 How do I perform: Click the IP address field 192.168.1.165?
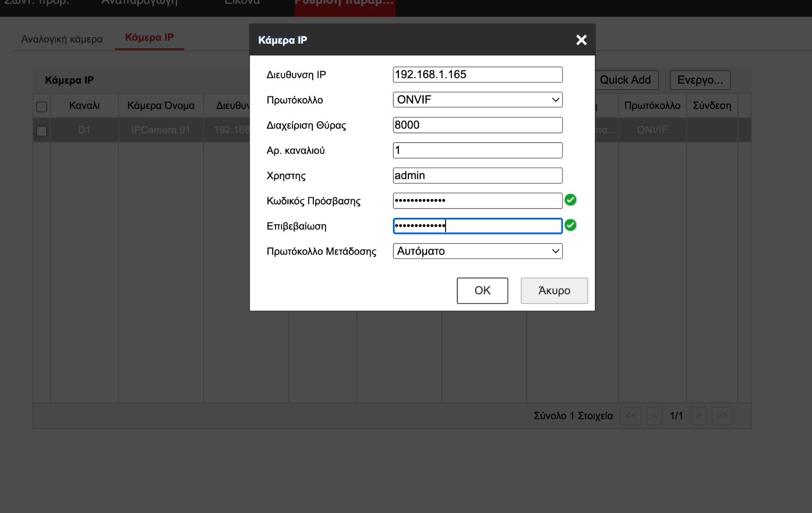click(478, 75)
